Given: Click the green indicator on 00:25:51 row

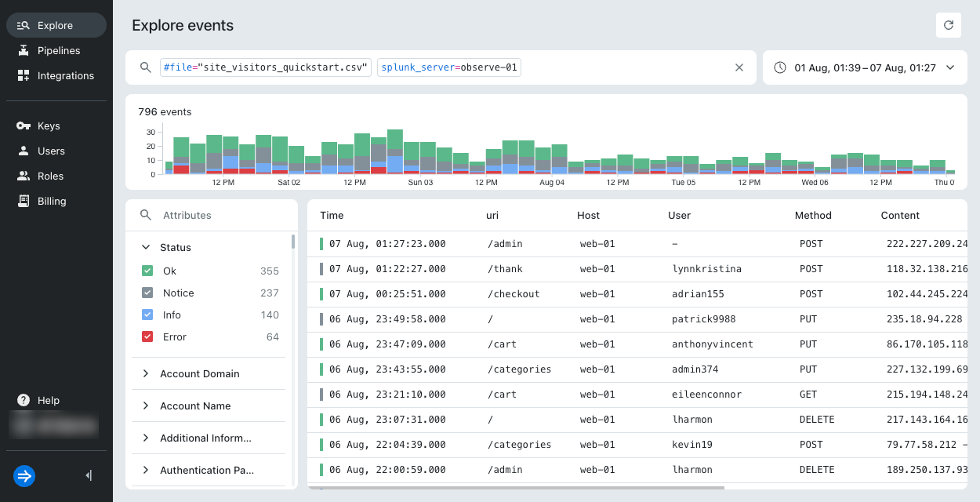Looking at the screenshot, I should [x=321, y=294].
